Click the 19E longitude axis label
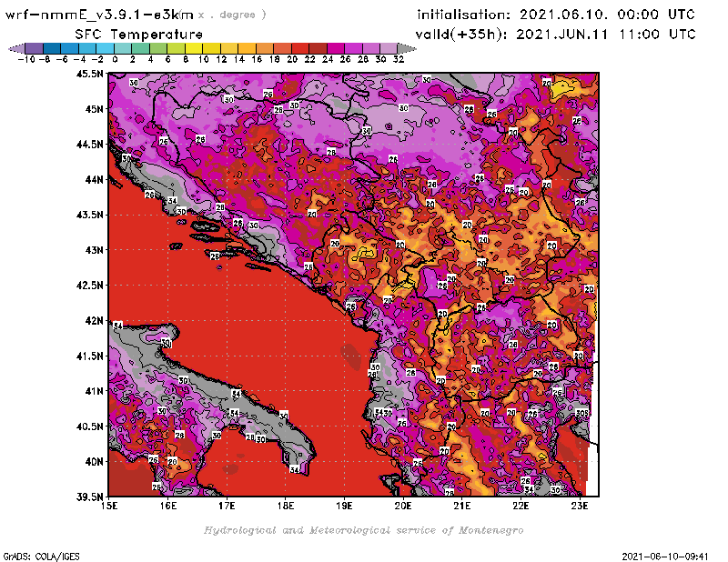 pos(345,506)
